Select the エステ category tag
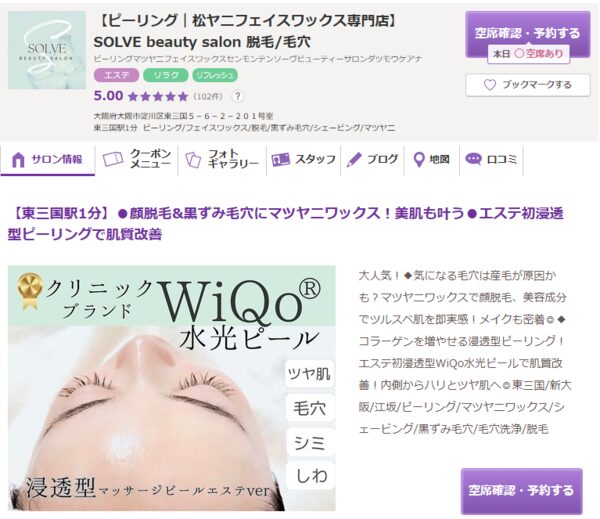600x519 pixels. pyautogui.click(x=116, y=75)
